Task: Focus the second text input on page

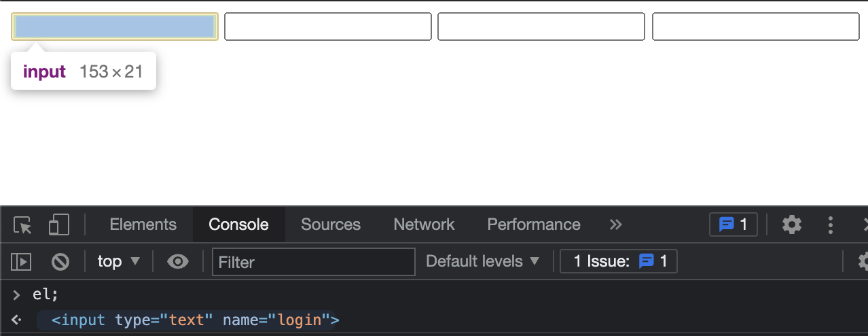Action: (x=328, y=27)
